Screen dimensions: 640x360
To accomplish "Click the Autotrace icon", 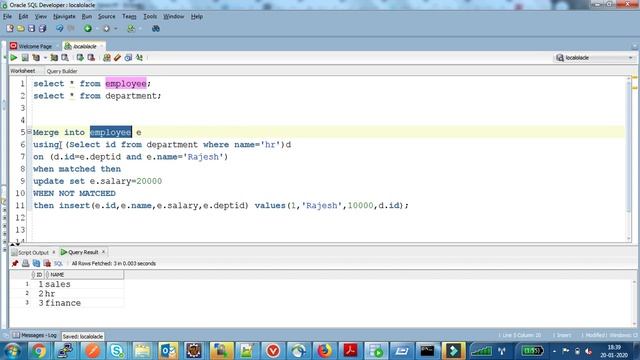I will point(54,58).
